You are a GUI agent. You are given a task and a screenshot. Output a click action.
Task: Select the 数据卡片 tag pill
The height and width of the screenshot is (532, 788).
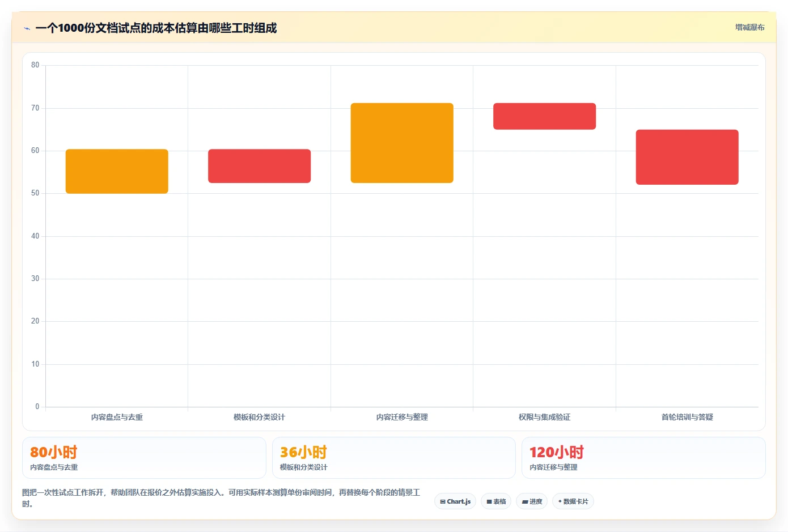point(573,501)
